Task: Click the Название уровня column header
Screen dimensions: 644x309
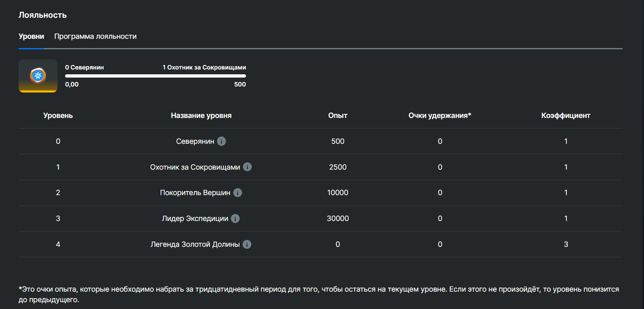Action: point(201,116)
